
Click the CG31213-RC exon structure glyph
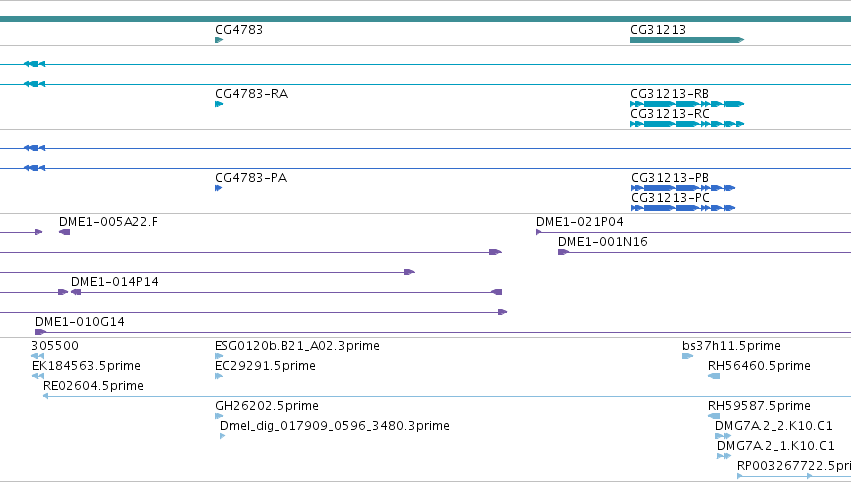tap(687, 124)
